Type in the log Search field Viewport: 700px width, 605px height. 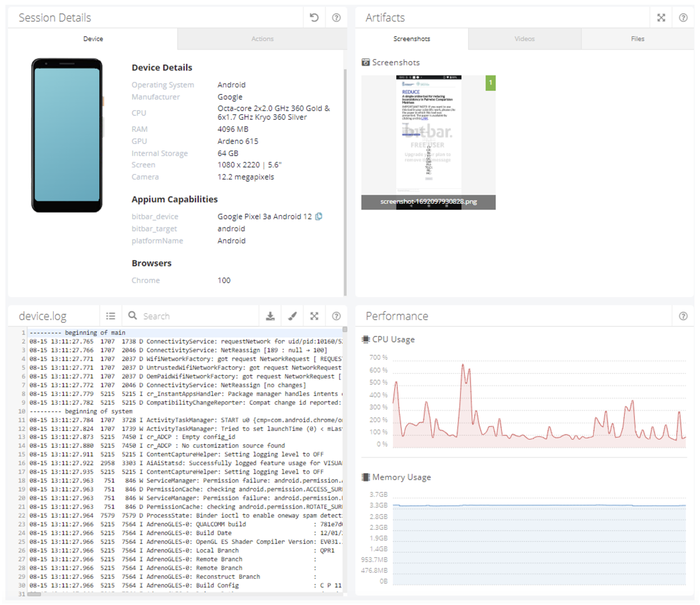pos(199,316)
